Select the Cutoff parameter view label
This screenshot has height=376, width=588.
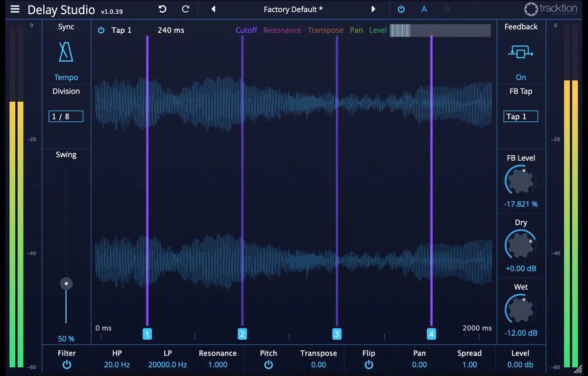coord(246,30)
